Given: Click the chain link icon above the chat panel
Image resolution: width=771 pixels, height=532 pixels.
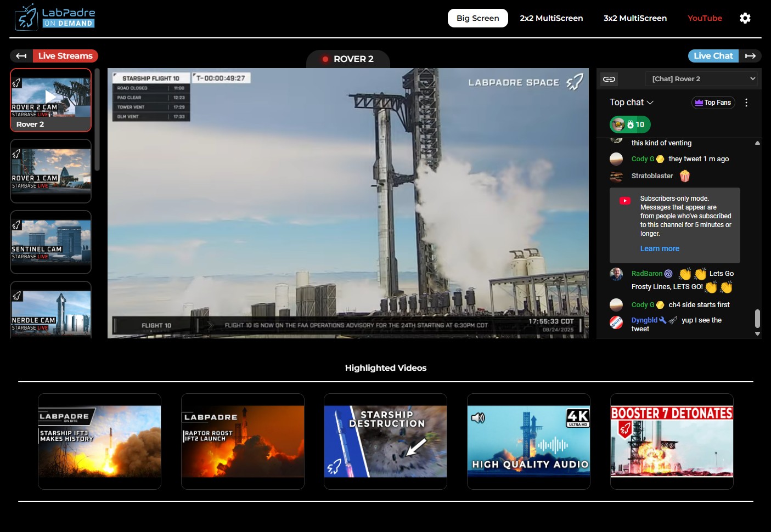Looking at the screenshot, I should (x=610, y=78).
